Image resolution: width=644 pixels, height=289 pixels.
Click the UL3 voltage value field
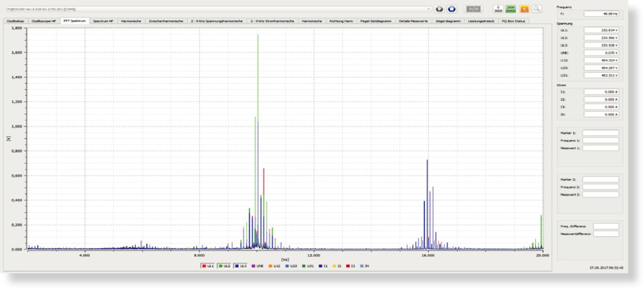pos(601,45)
